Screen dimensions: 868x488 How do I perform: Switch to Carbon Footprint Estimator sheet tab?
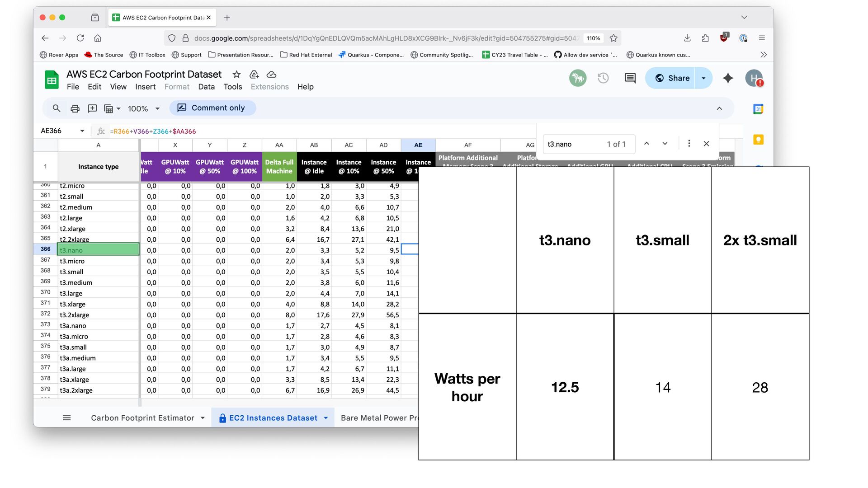tap(142, 418)
